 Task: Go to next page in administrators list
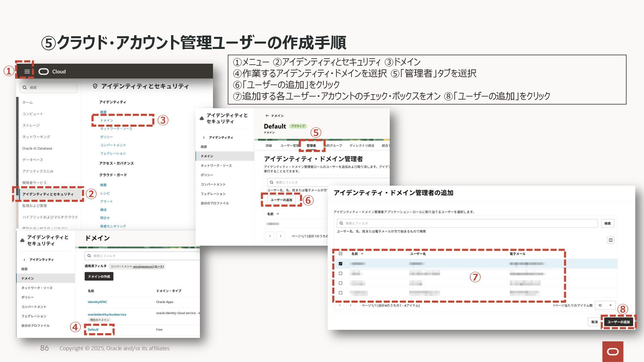point(281,236)
